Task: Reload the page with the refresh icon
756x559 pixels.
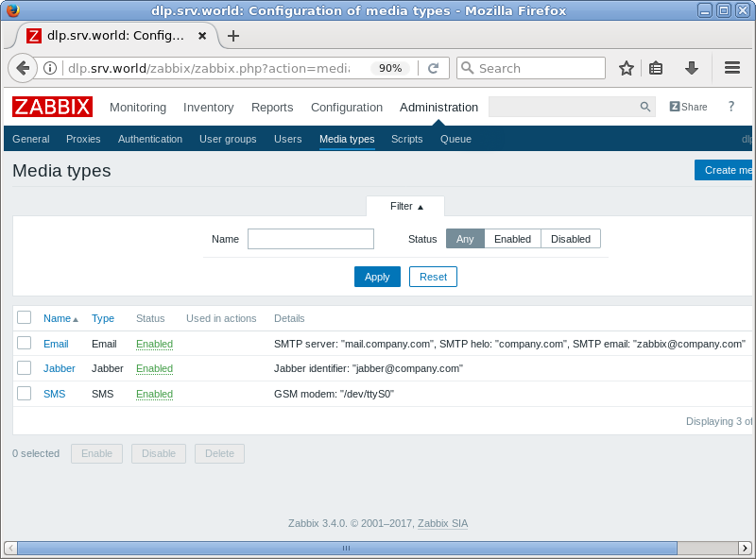Action: (433, 68)
